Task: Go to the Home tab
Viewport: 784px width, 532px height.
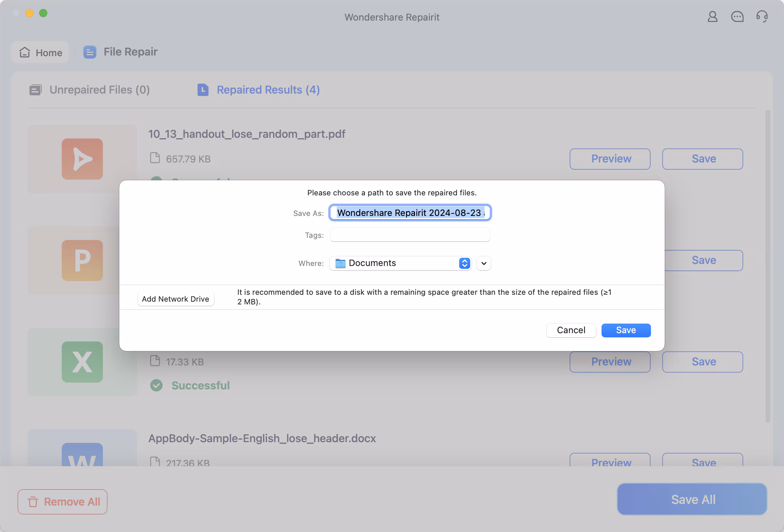Action: (x=40, y=52)
